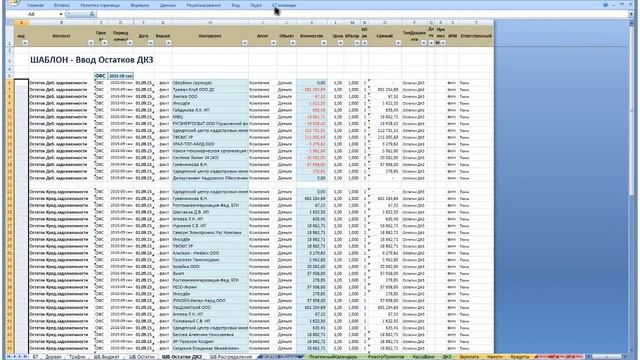
Task: Select the row 22 header
Action: tap(10, 191)
